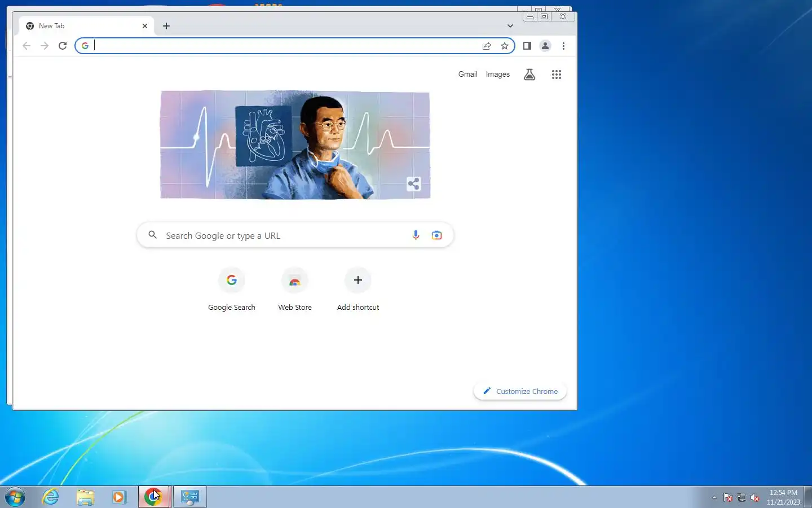Open the muted volume tray icon
The height and width of the screenshot is (508, 812).
tap(755, 498)
